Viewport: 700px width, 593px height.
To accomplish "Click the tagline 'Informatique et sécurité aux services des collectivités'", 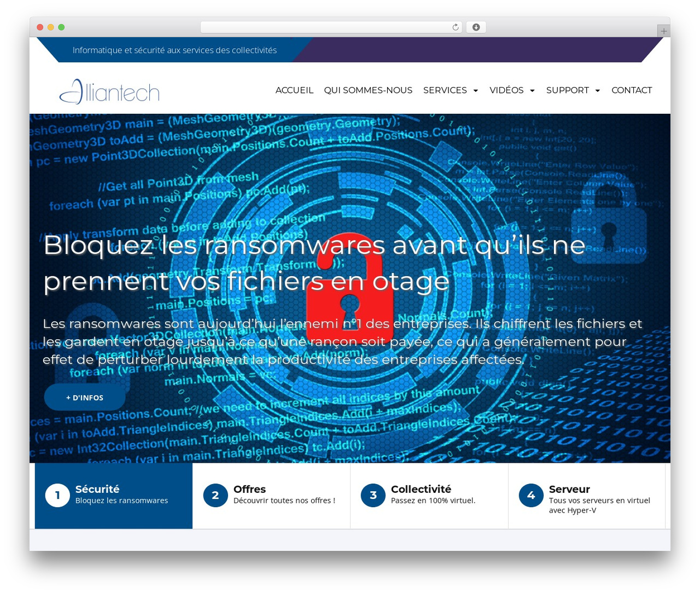I will (x=175, y=50).
